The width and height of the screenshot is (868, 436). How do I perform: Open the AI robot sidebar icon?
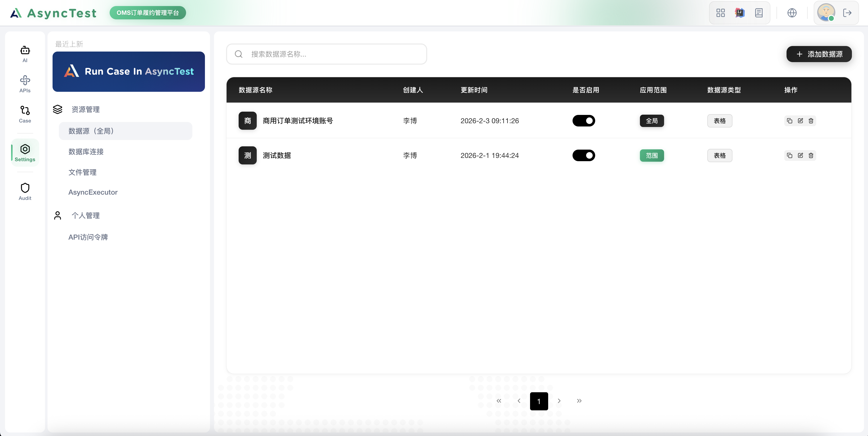pyautogui.click(x=25, y=54)
